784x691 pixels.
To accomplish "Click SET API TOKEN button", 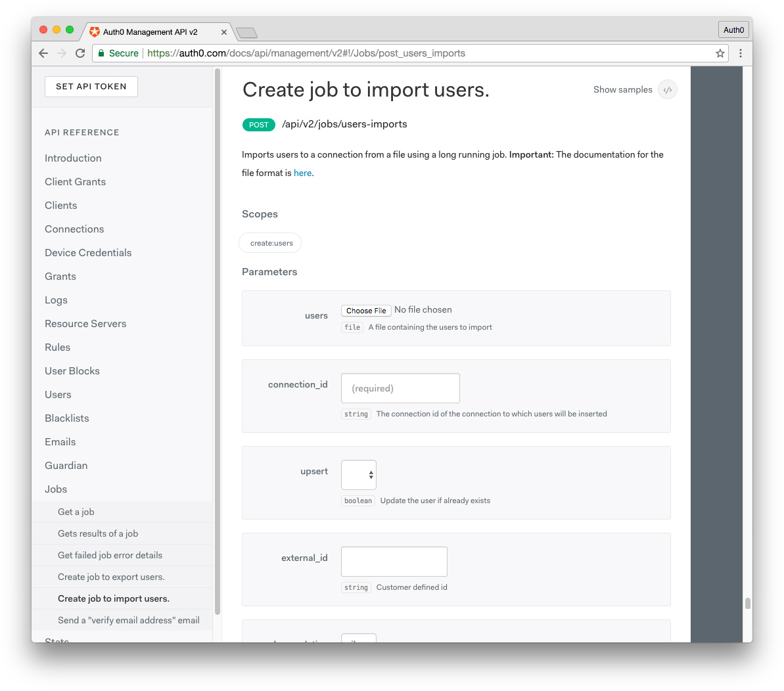I will coord(91,87).
